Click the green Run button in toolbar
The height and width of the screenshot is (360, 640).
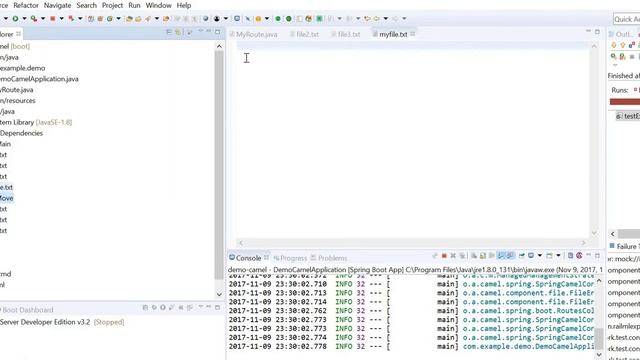15,18
